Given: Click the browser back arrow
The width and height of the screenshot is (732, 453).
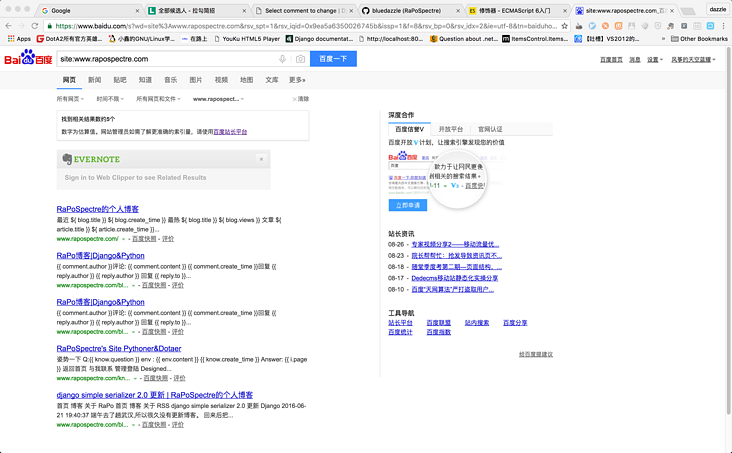Looking at the screenshot, I should (x=8, y=25).
